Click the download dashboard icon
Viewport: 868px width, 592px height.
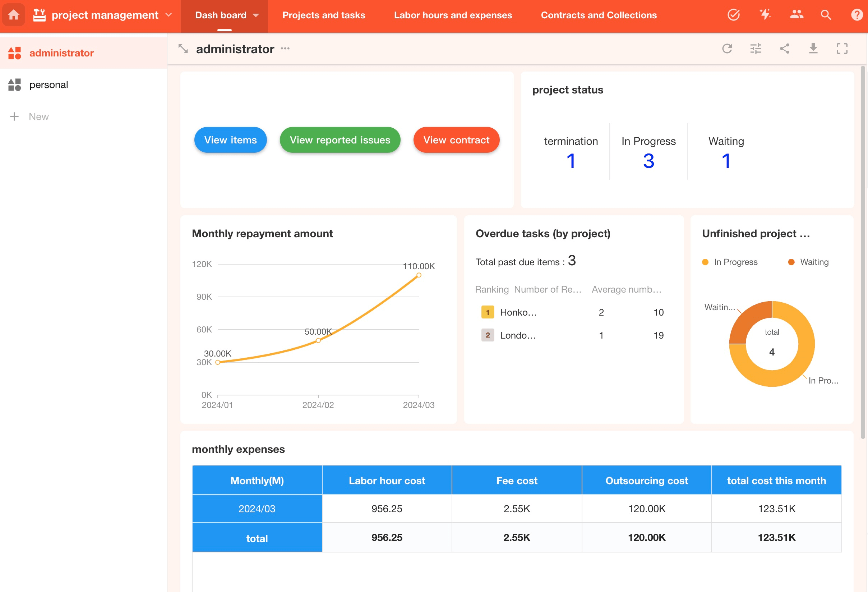[x=813, y=49]
